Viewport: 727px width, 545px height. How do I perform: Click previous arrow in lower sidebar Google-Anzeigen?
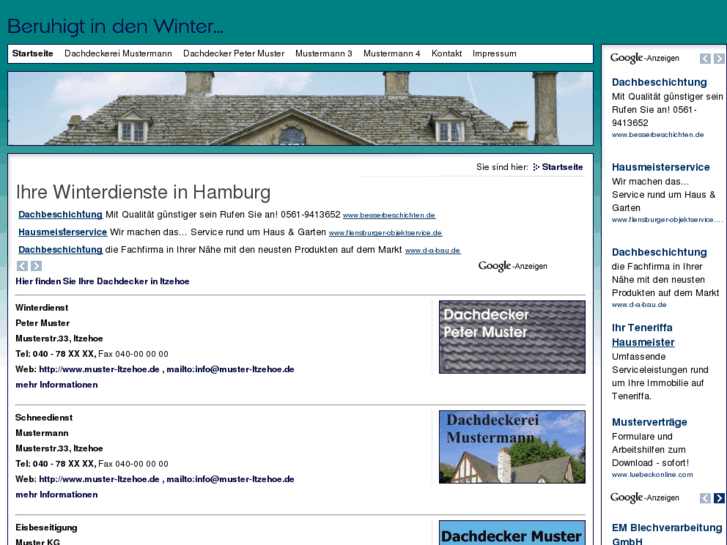705,498
